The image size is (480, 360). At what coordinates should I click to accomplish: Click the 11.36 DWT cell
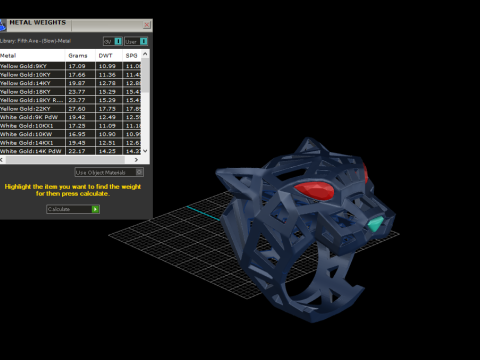[x=109, y=75]
